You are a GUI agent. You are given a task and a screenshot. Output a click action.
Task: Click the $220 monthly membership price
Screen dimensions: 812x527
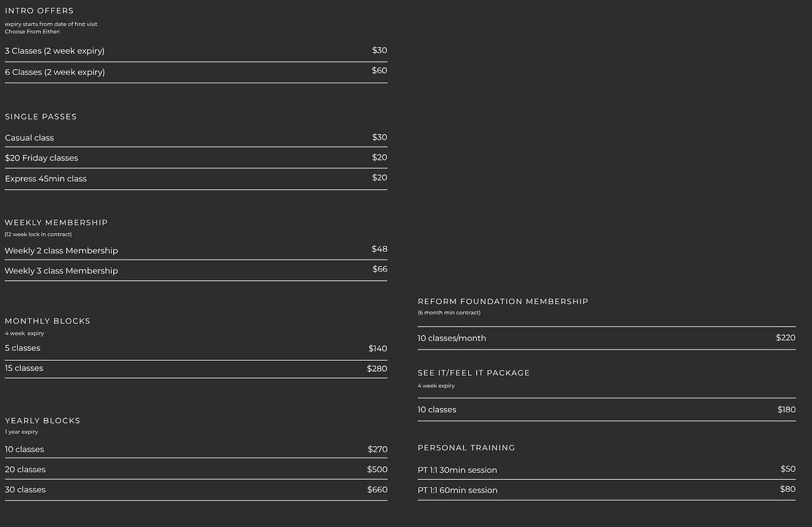pos(786,338)
